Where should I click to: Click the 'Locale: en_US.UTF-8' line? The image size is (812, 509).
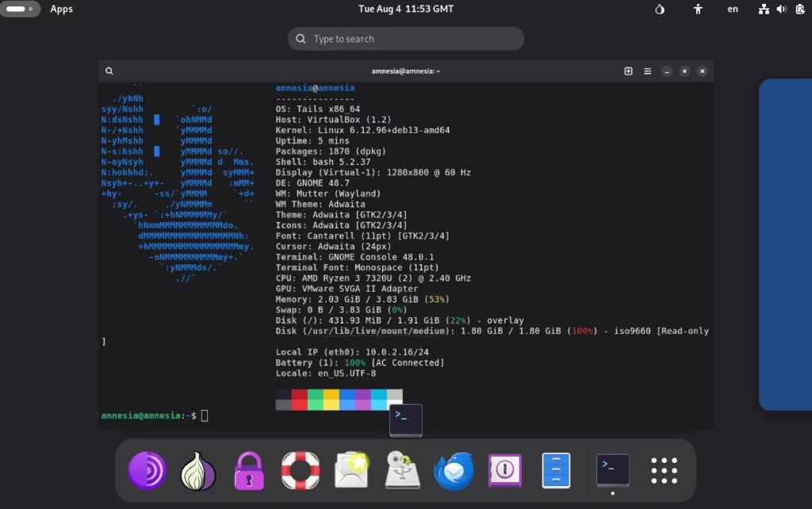326,373
